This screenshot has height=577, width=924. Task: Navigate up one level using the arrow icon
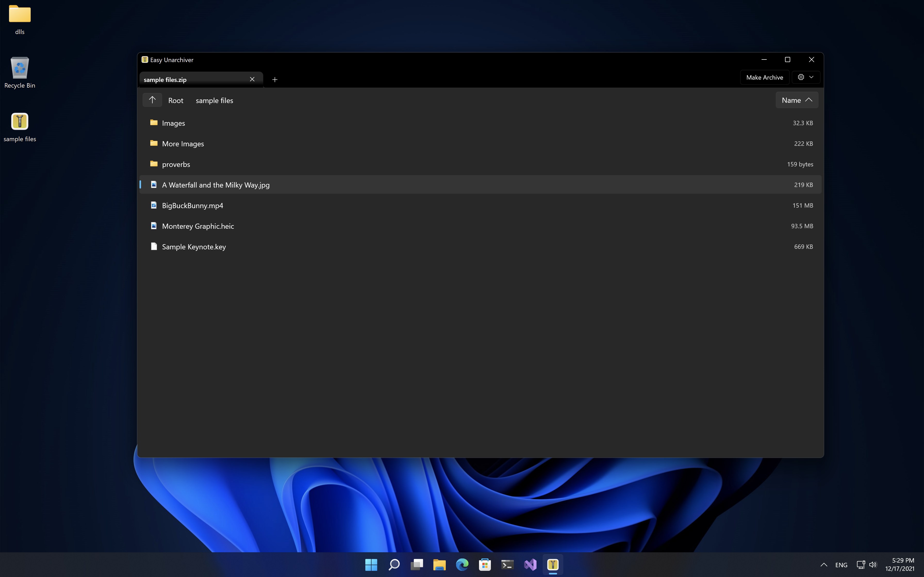(152, 100)
